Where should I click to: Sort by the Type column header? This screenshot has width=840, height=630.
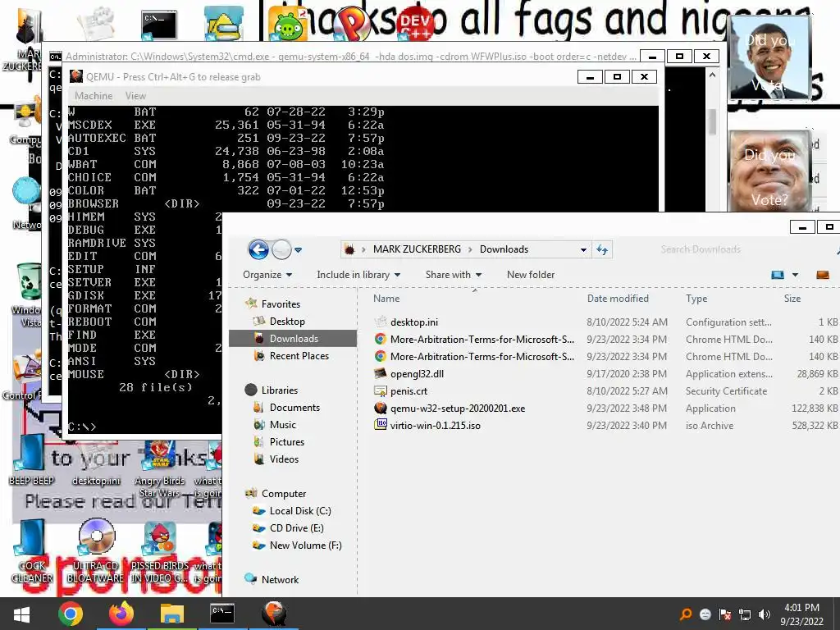(x=696, y=299)
